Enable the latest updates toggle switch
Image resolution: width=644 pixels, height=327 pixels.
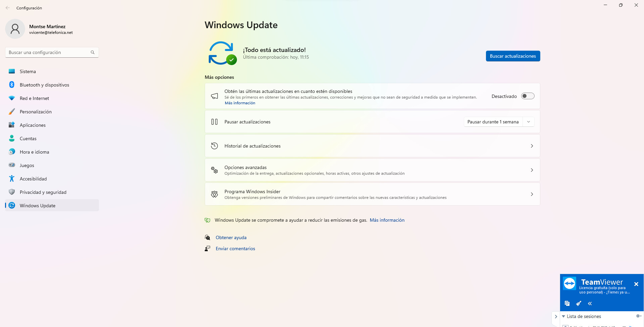pos(528,96)
